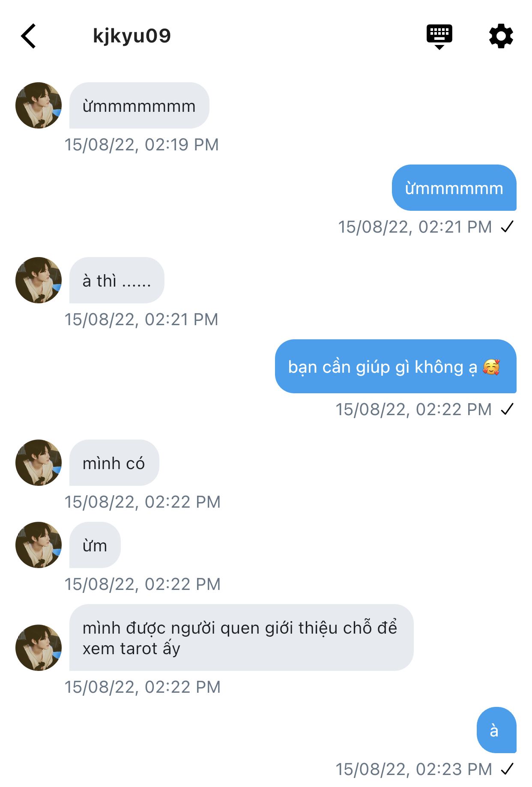Tap the smiling hearts emoji in message
The image size is (532, 787).
tap(491, 367)
